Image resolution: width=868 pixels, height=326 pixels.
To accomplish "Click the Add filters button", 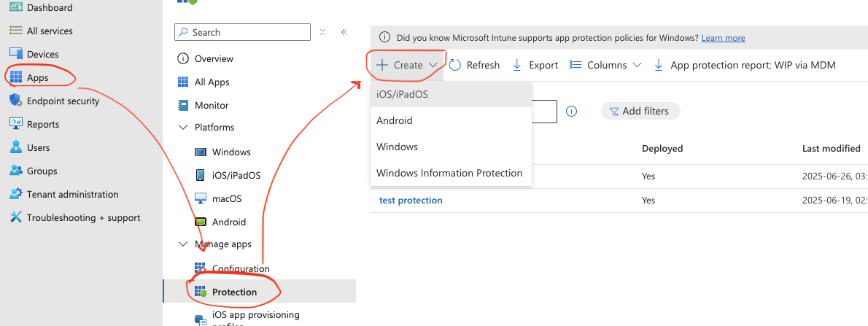I will tap(640, 112).
